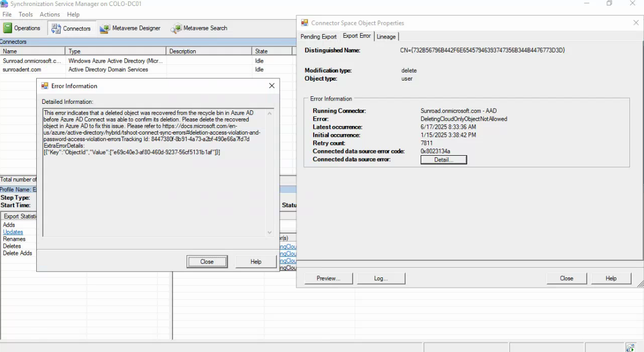
Task: Switch to the Pending Export tab
Action: (x=318, y=37)
